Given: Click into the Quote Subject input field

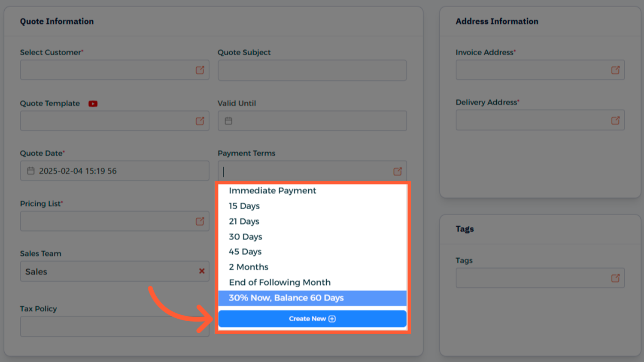Looking at the screenshot, I should 312,70.
